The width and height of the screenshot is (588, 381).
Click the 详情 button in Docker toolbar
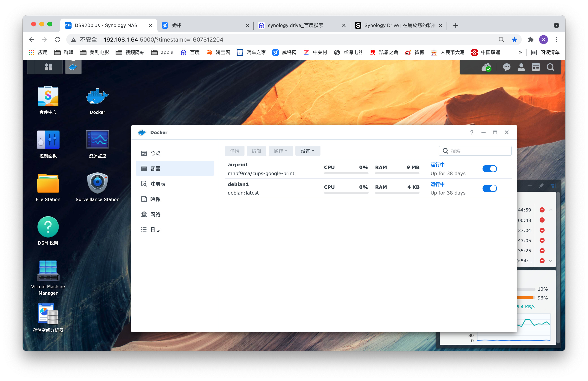pos(234,151)
